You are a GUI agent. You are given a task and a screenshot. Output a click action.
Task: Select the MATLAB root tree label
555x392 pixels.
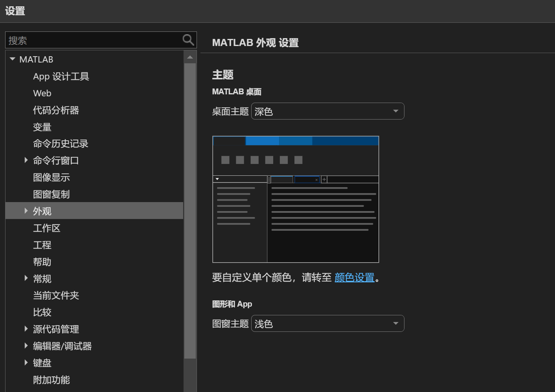pos(36,59)
